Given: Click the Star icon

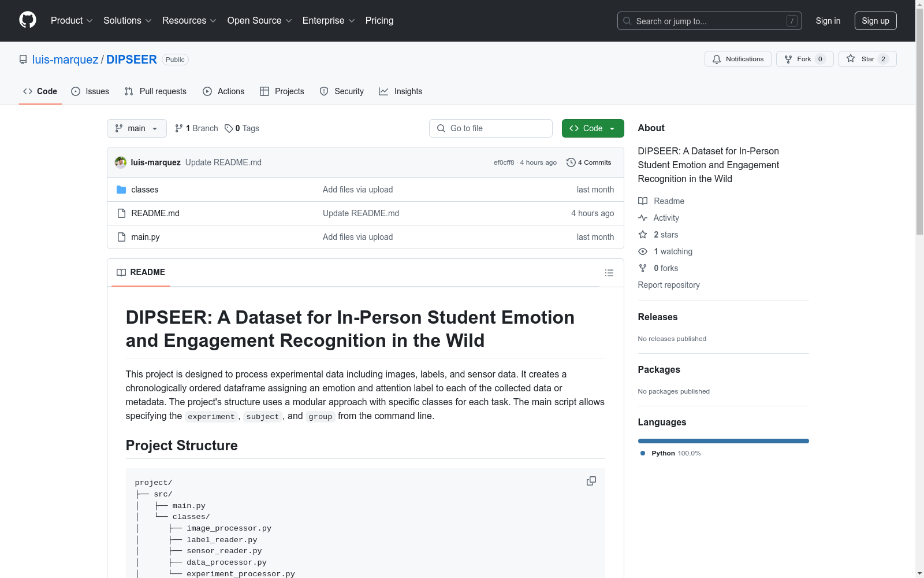Looking at the screenshot, I should pos(851,58).
